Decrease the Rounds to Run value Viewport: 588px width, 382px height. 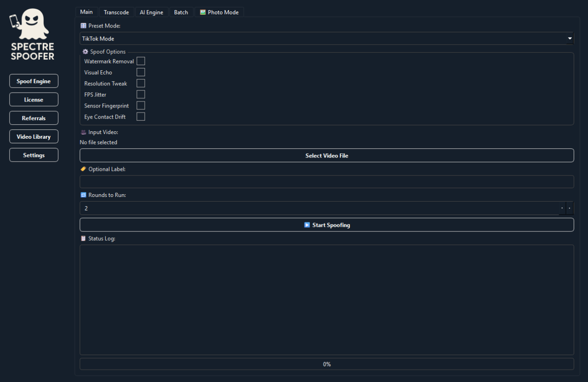pos(570,208)
